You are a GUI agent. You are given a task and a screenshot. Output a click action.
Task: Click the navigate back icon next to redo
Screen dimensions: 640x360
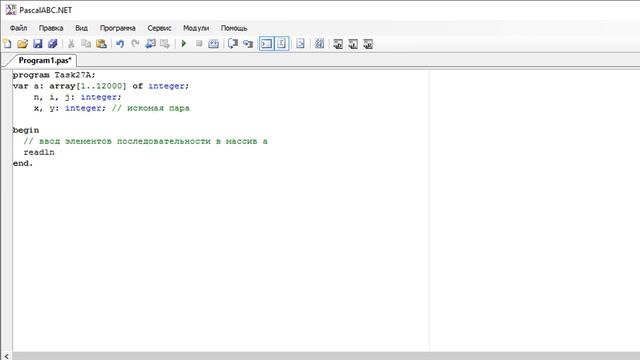tap(150, 44)
